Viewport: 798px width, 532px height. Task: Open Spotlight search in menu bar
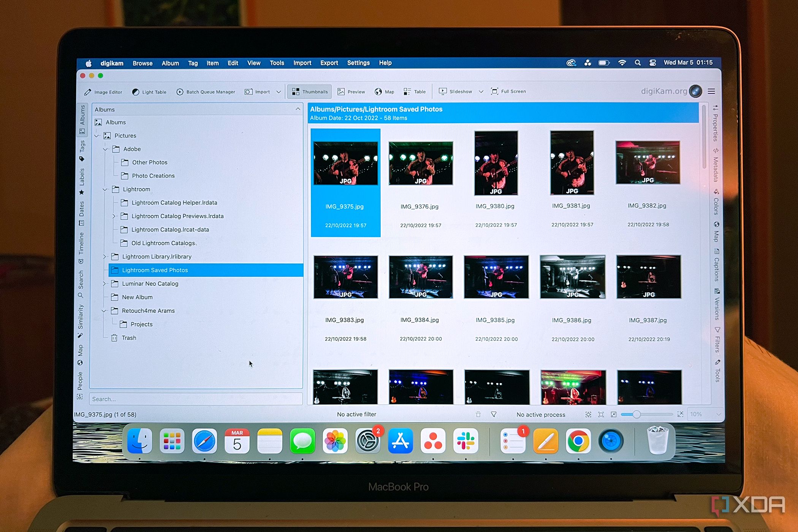(638, 63)
